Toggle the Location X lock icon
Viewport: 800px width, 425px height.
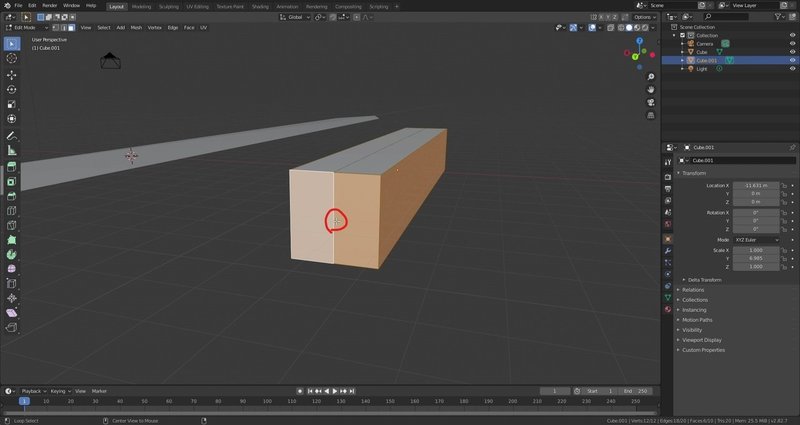click(784, 186)
